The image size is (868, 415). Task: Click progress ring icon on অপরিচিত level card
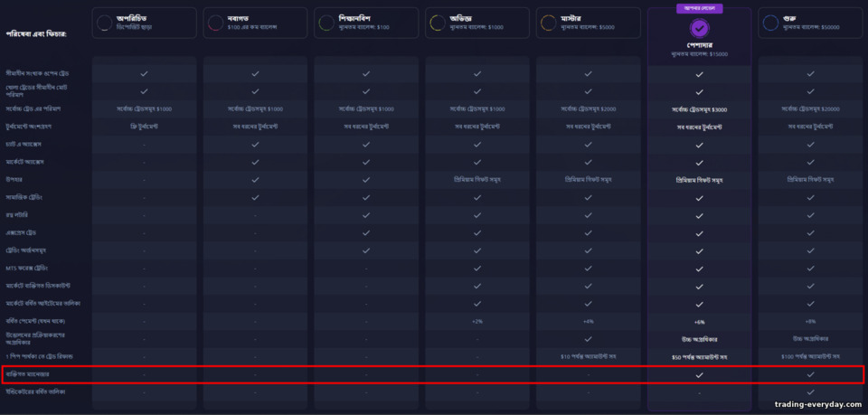[104, 23]
